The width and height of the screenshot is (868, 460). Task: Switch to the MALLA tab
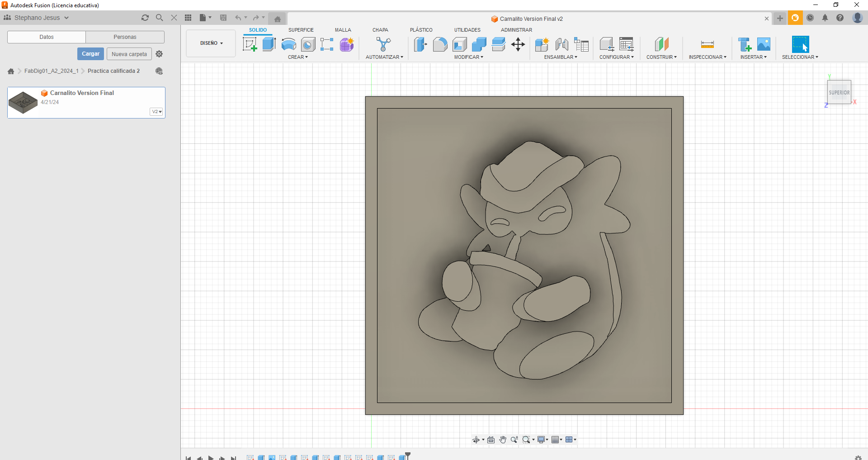(x=343, y=30)
